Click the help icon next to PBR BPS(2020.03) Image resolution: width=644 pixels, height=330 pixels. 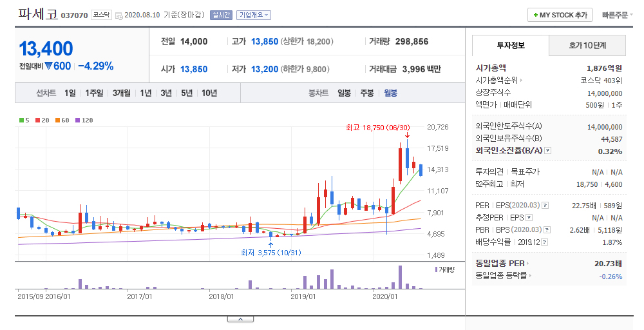[547, 230]
